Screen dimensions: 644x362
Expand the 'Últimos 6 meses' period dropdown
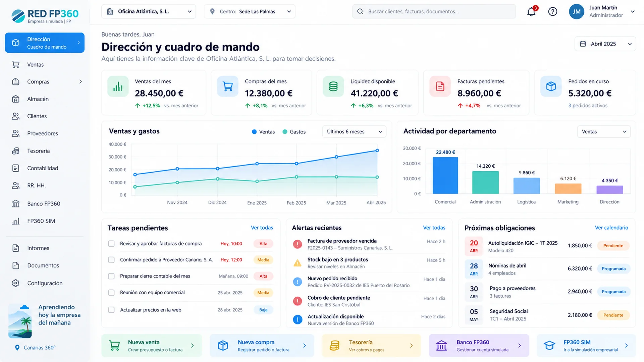point(354,131)
